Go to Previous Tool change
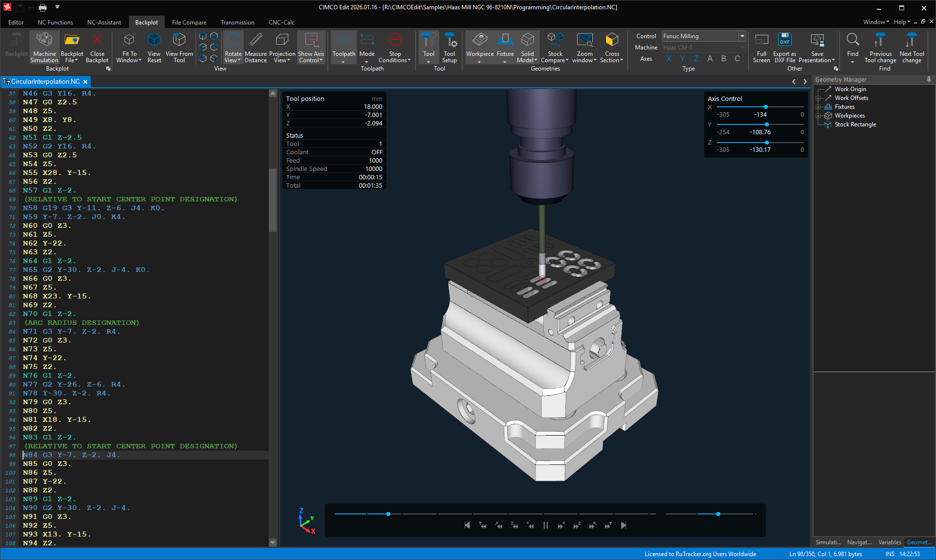 880,48
